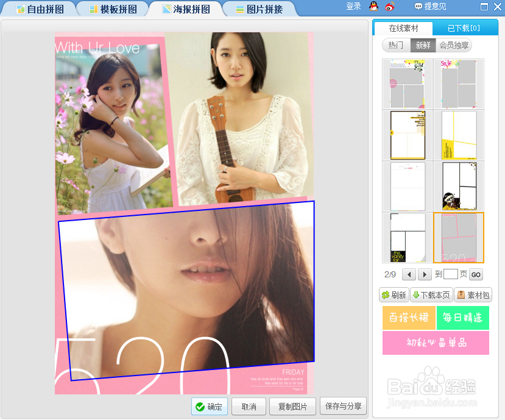Click the 保存与分享 button
The height and width of the screenshot is (420, 505).
(344, 406)
